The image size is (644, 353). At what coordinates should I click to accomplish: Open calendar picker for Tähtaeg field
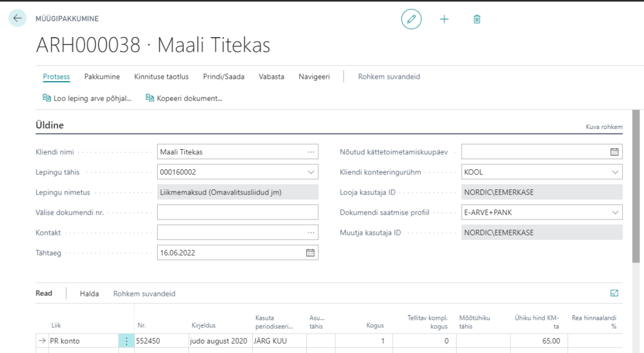[310, 252]
